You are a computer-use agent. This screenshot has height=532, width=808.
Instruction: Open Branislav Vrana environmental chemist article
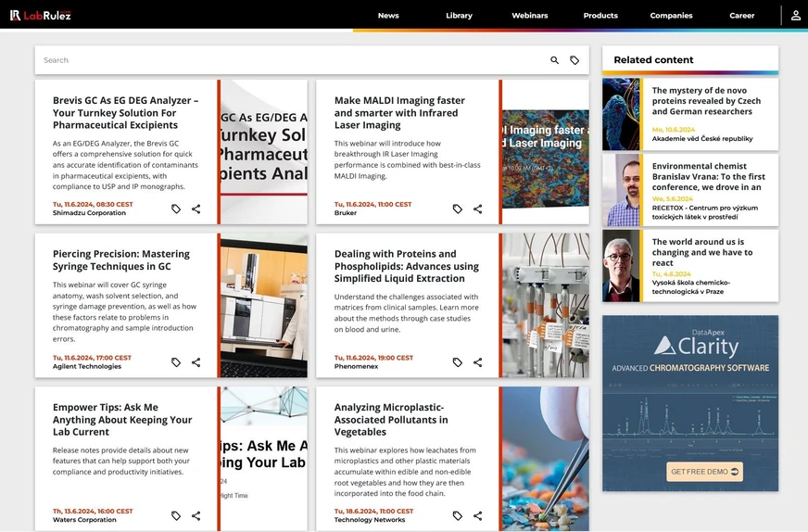(x=709, y=176)
